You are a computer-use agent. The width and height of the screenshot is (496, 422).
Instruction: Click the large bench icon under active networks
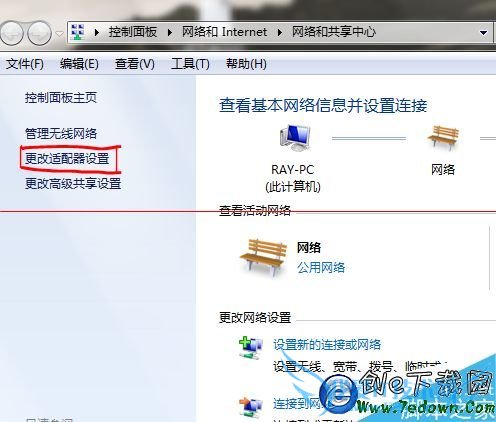263,257
